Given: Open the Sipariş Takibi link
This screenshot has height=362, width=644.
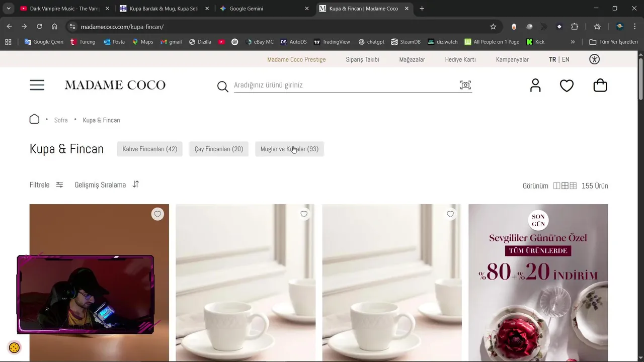Looking at the screenshot, I should point(362,59).
